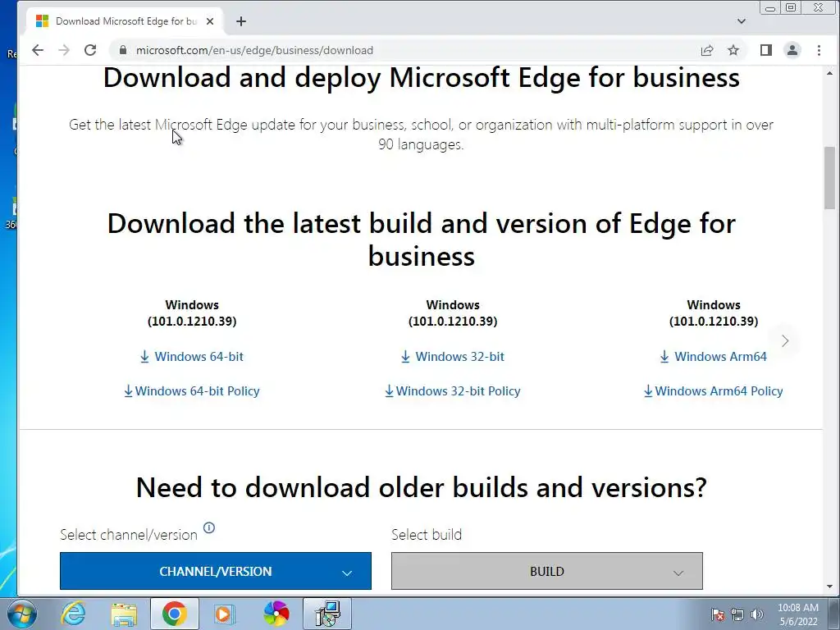Open the installer taskbar icon
Viewport: 840px width, 630px height.
(x=327, y=614)
